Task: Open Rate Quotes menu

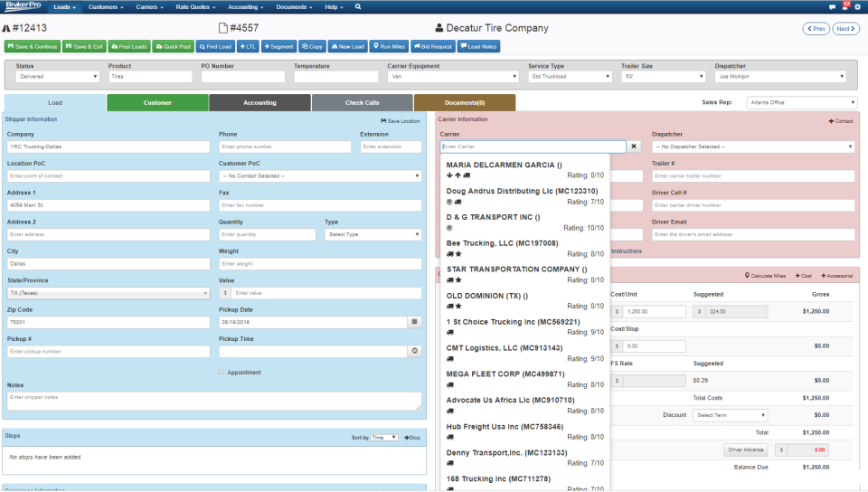Action: (x=195, y=6)
